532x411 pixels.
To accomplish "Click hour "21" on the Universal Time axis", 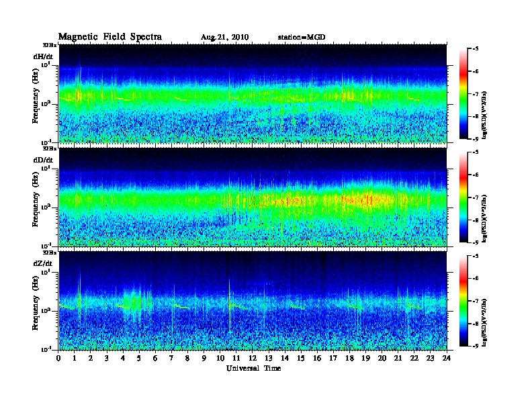I will point(398,359).
